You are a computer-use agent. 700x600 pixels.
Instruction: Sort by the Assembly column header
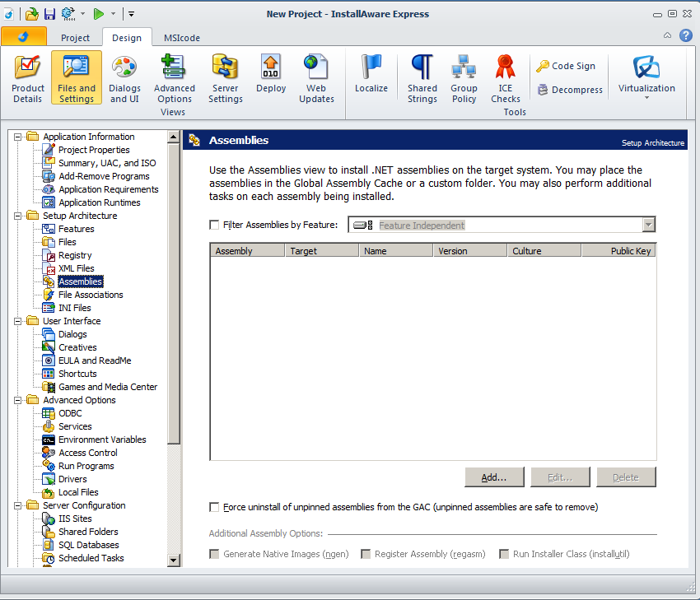(247, 251)
